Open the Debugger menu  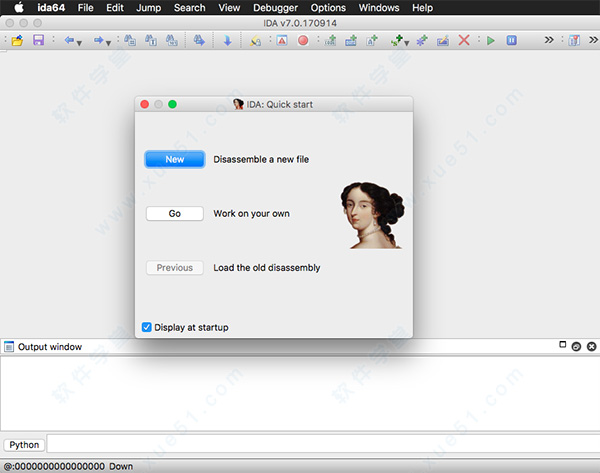(275, 8)
